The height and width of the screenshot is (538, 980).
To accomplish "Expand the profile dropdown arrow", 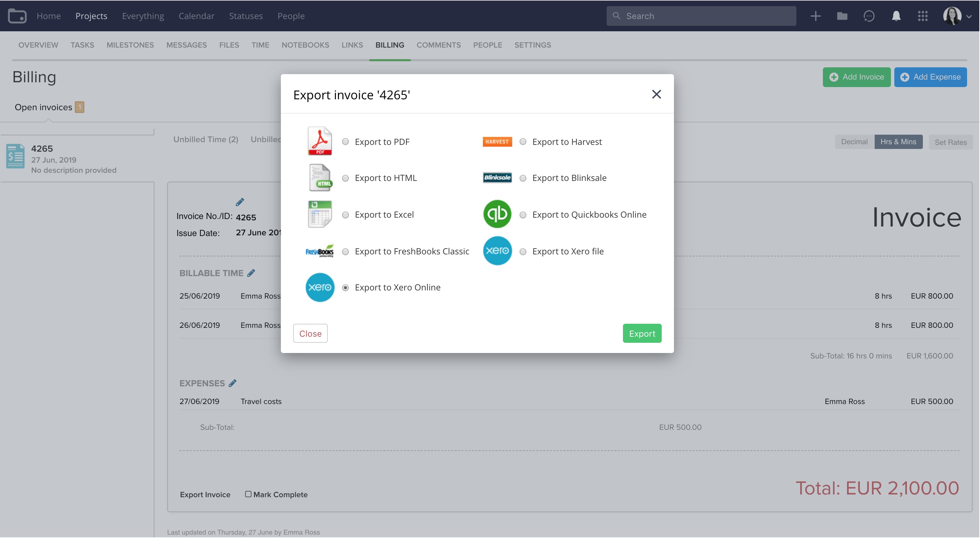I will pos(969,16).
